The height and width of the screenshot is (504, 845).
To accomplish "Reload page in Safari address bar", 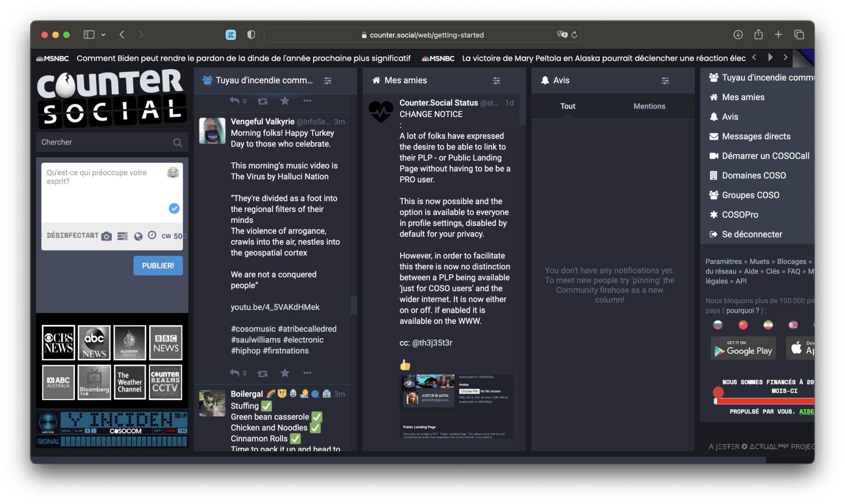I will [574, 35].
